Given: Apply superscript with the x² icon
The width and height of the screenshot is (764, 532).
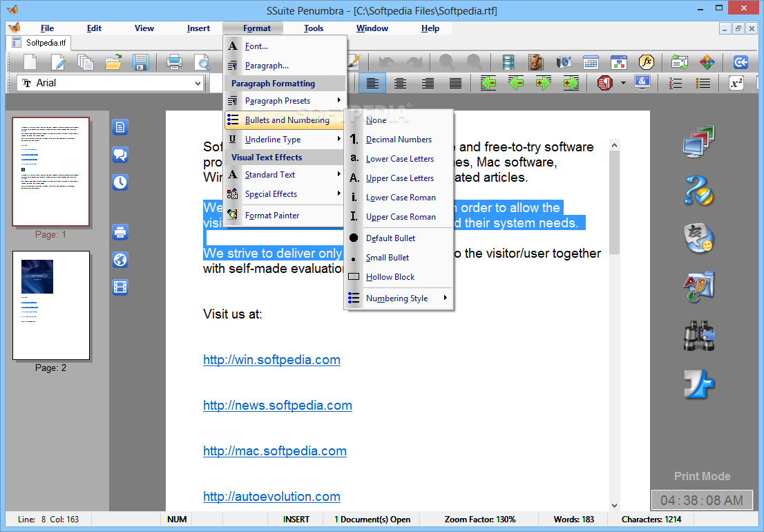Looking at the screenshot, I should (736, 84).
